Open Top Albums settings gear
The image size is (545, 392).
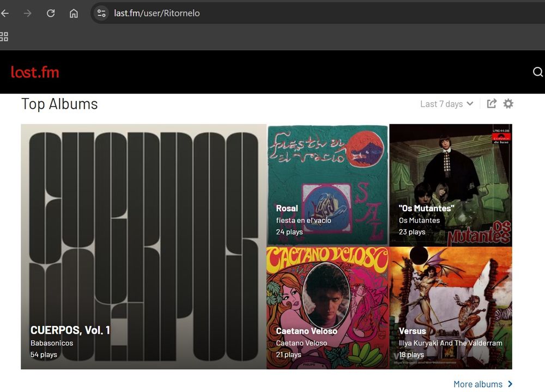tap(508, 103)
